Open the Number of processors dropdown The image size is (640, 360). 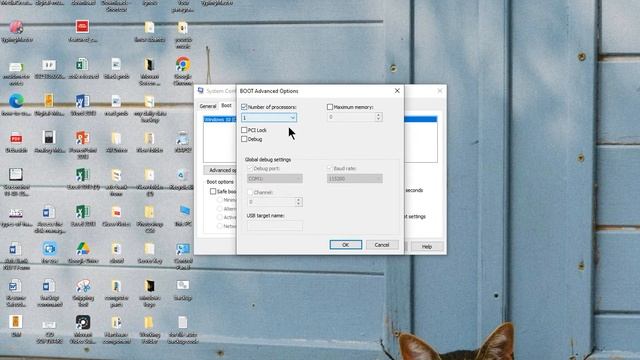[269, 118]
